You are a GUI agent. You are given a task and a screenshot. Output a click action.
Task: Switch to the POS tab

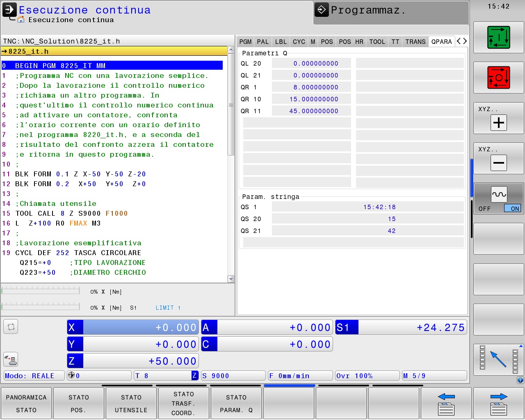click(x=327, y=41)
